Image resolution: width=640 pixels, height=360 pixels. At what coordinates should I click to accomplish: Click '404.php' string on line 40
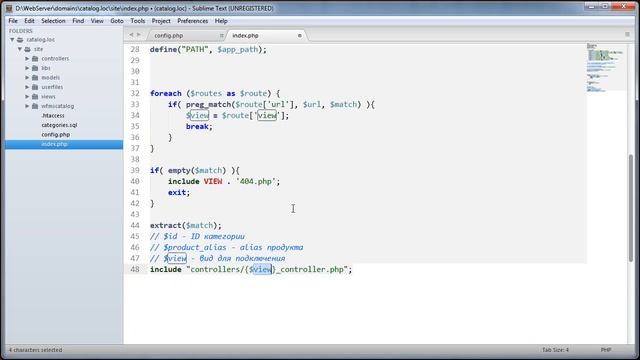(256, 181)
